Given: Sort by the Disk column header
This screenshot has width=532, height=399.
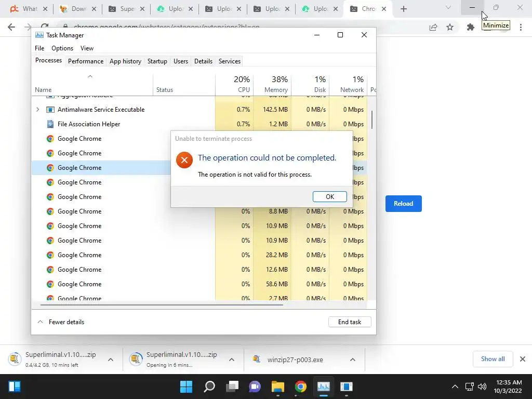Looking at the screenshot, I should [x=311, y=84].
